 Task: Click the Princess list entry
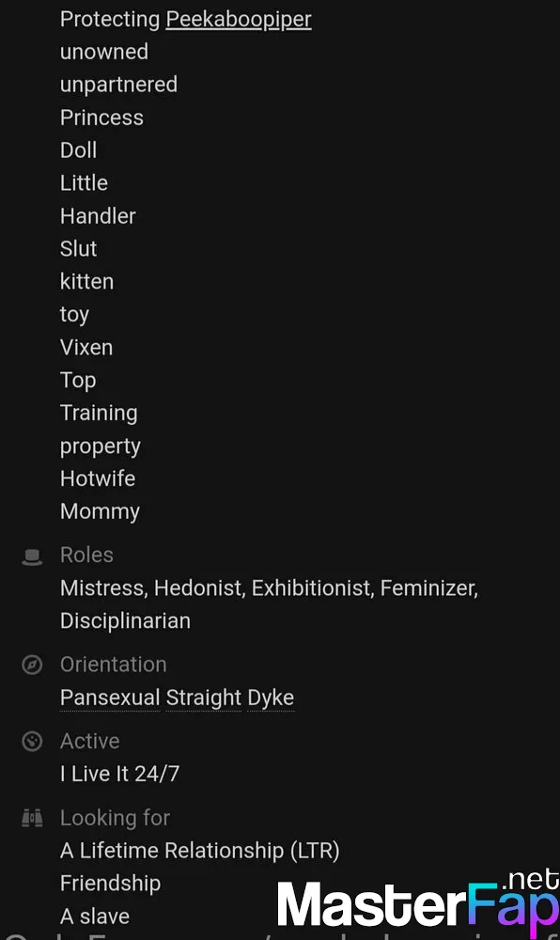pyautogui.click(x=101, y=117)
